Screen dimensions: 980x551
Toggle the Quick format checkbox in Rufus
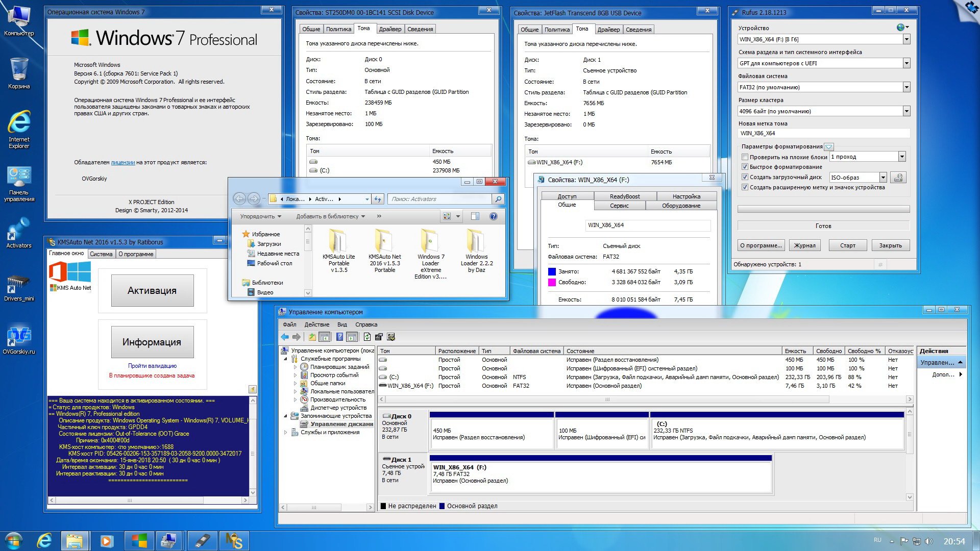click(745, 167)
